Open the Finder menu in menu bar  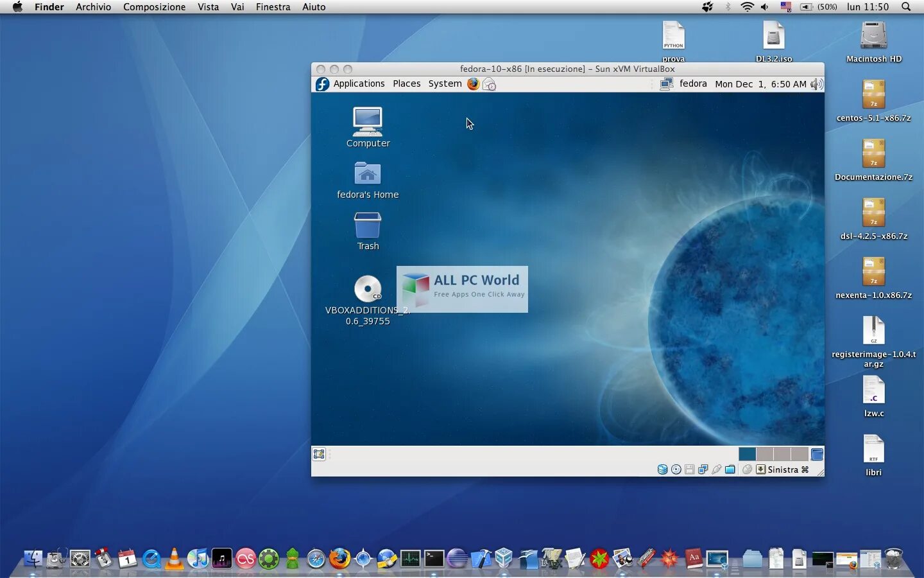(x=49, y=7)
